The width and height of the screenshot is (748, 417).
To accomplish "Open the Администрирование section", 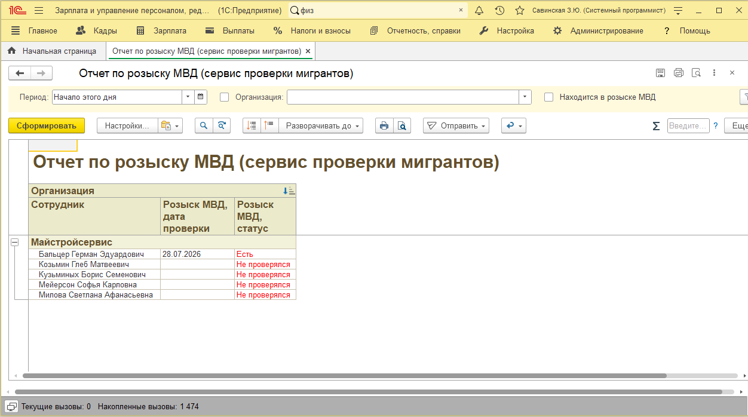I will coord(598,31).
